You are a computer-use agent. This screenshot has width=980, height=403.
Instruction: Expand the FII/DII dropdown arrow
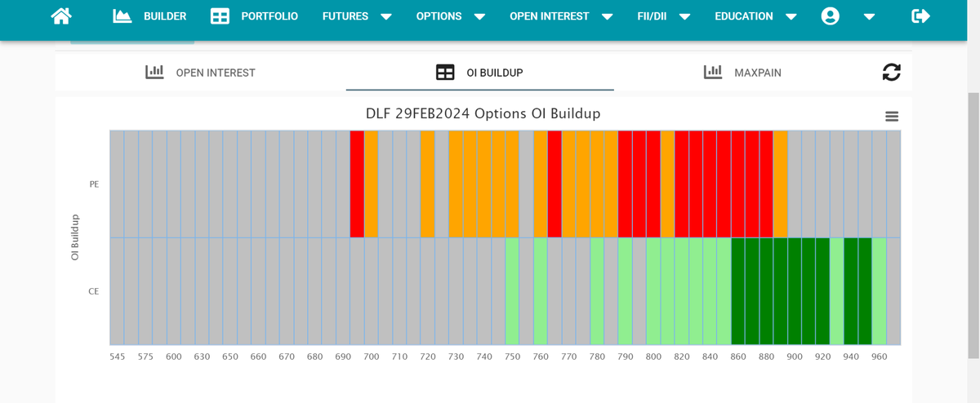(684, 17)
